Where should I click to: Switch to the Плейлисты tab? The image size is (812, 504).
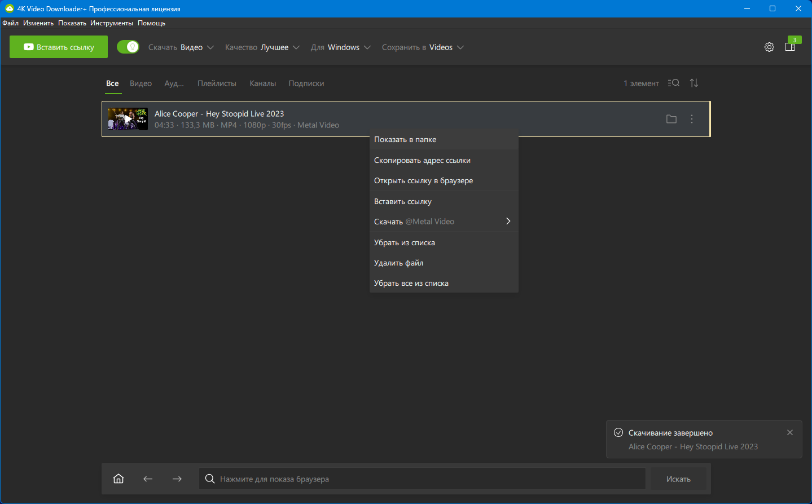click(x=217, y=83)
